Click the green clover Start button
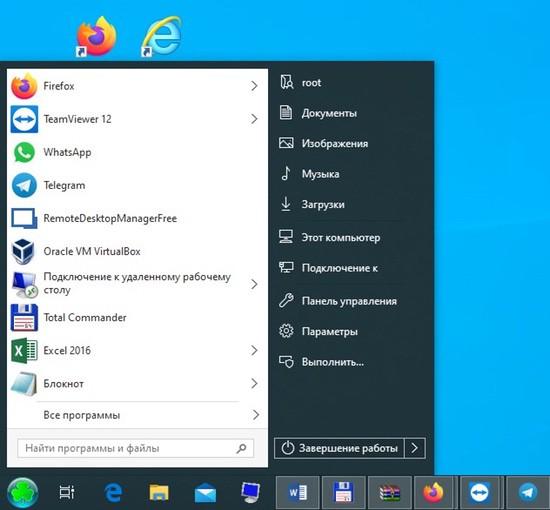Screen dimensions: 550x510 pyautogui.click(x=23, y=493)
